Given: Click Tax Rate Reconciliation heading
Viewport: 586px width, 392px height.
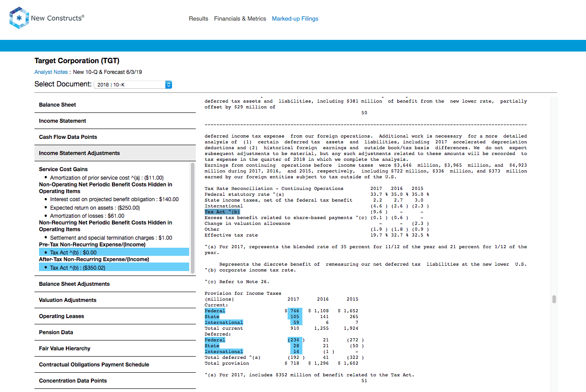Looking at the screenshot, I should pos(274,189).
